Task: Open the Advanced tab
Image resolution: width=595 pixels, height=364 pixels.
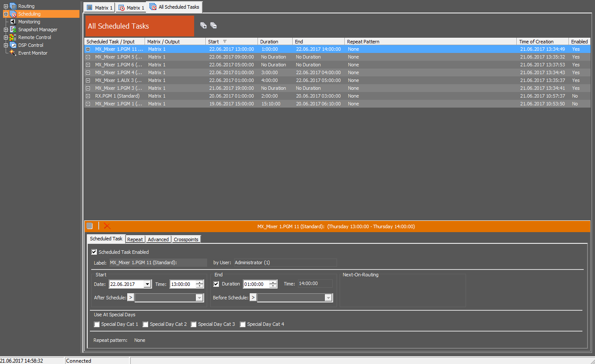Action: 158,239
